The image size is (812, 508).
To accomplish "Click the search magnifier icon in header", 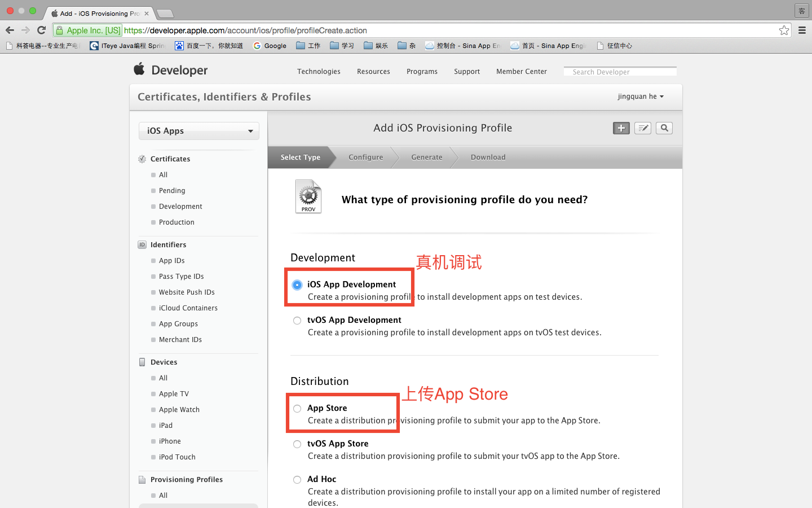I will (664, 128).
